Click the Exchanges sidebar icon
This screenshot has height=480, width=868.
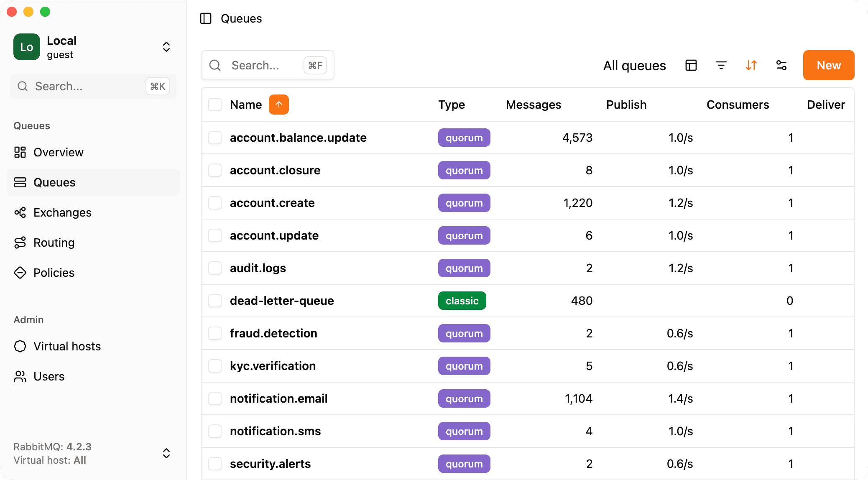coord(20,212)
